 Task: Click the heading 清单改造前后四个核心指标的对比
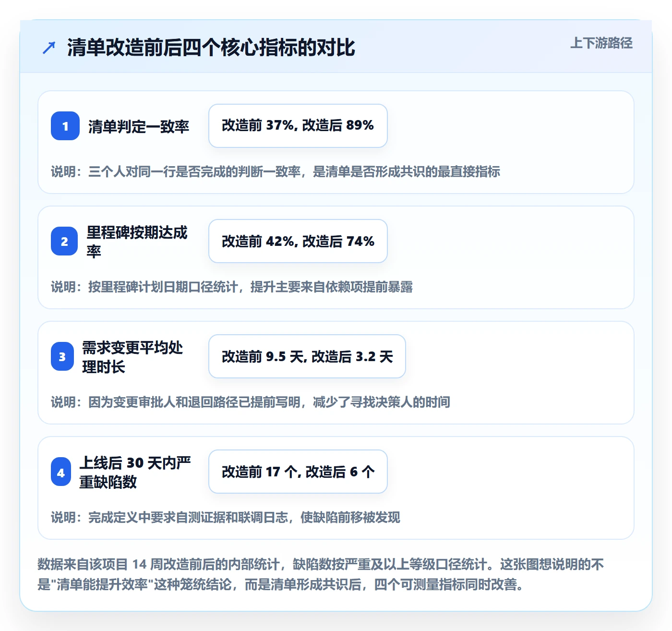tap(211, 48)
